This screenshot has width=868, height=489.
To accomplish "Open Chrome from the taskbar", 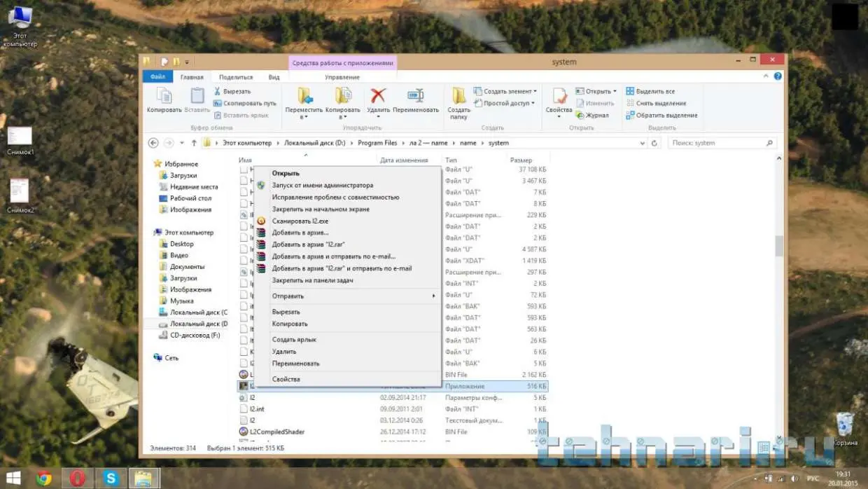I will point(43,478).
